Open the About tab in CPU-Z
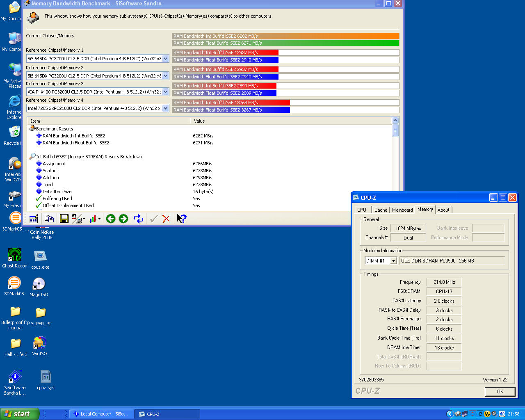 [443, 210]
